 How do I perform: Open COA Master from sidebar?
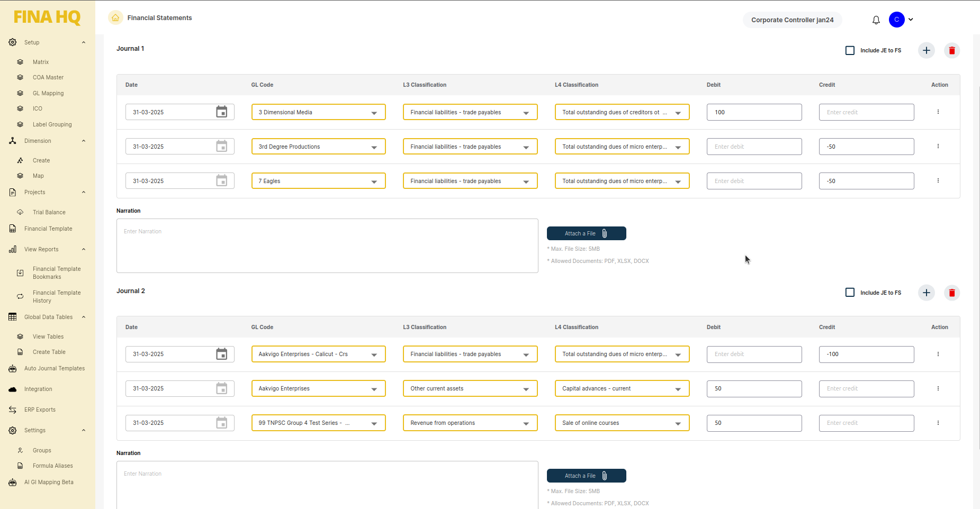click(x=48, y=78)
